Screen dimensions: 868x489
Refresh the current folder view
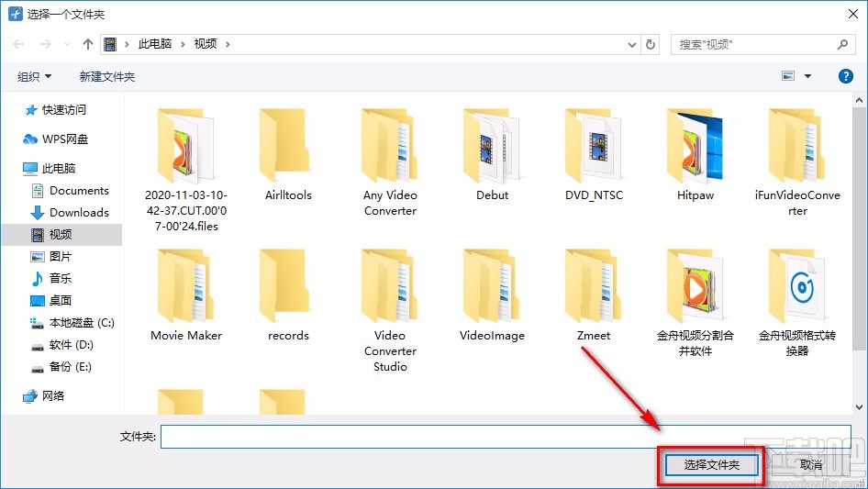click(x=651, y=44)
